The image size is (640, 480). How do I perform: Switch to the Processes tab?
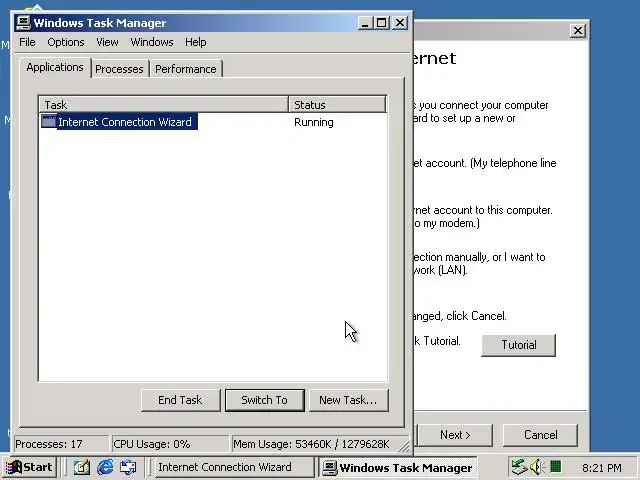tap(119, 69)
